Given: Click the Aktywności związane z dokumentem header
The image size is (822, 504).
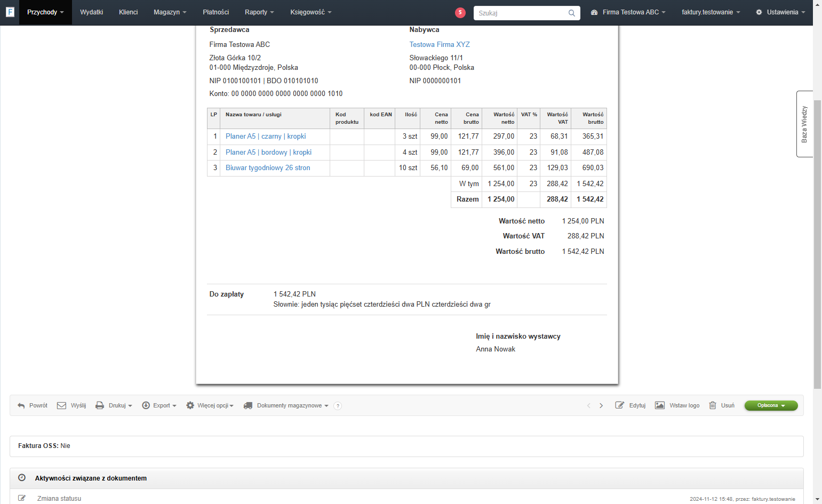Looking at the screenshot, I should point(406,478).
